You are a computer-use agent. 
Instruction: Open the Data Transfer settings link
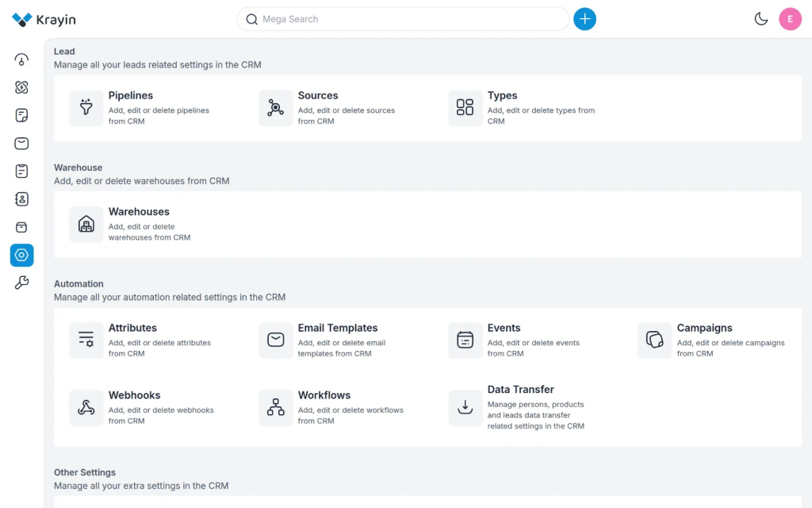tap(520, 389)
